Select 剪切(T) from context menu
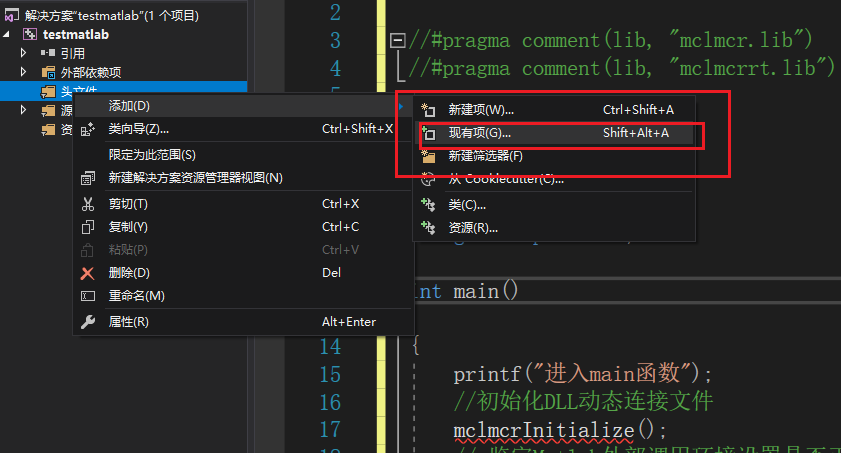Screen dimensions: 841x453 click(x=244, y=204)
